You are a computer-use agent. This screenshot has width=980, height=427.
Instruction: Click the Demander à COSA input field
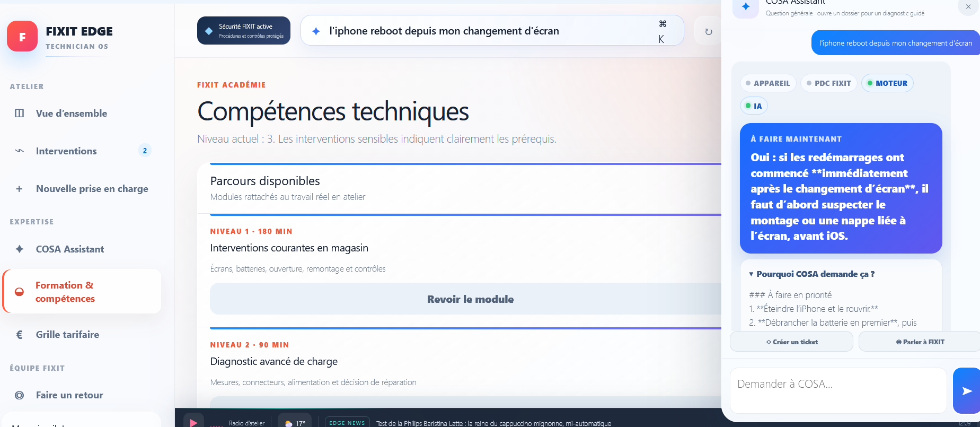[x=838, y=390]
